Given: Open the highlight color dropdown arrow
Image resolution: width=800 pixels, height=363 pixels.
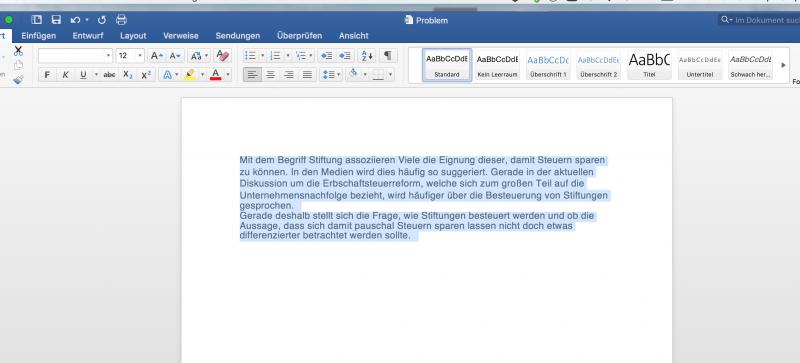Looking at the screenshot, I should click(202, 75).
